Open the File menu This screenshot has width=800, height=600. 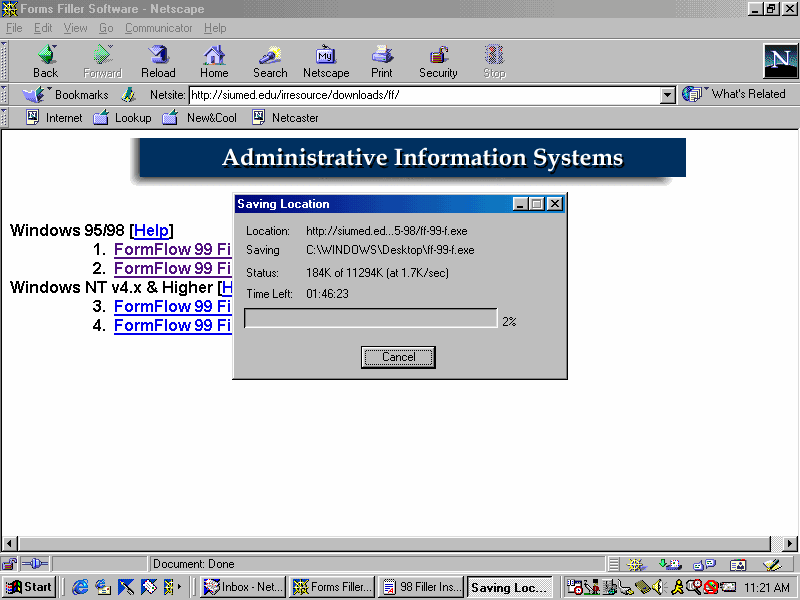click(14, 28)
